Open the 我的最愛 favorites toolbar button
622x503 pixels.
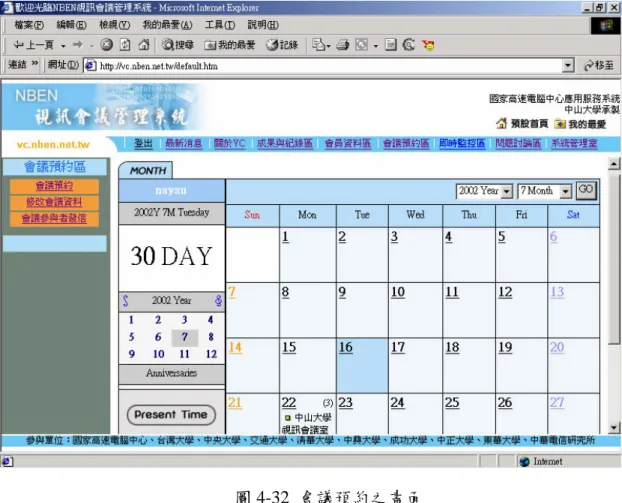tap(230, 45)
